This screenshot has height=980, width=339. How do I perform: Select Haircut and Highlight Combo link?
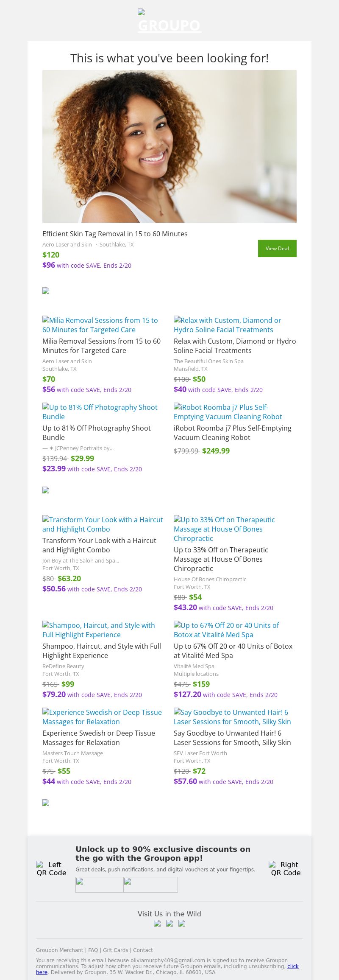[x=103, y=524]
